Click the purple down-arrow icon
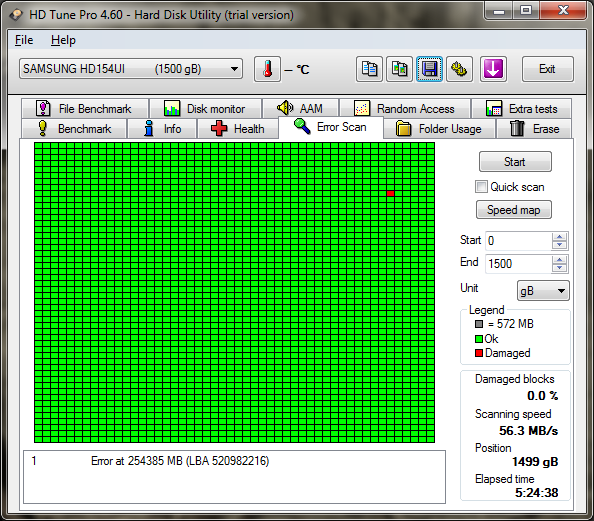 coord(493,69)
